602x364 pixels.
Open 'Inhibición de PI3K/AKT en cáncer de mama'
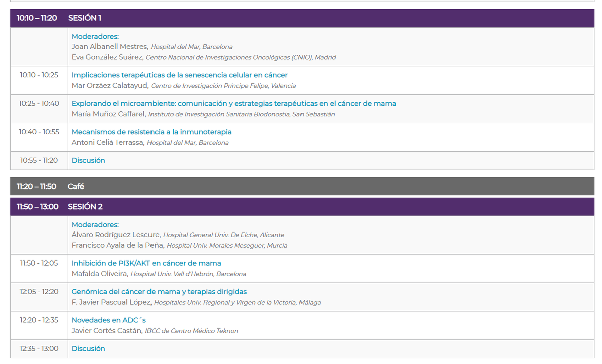pyautogui.click(x=146, y=263)
